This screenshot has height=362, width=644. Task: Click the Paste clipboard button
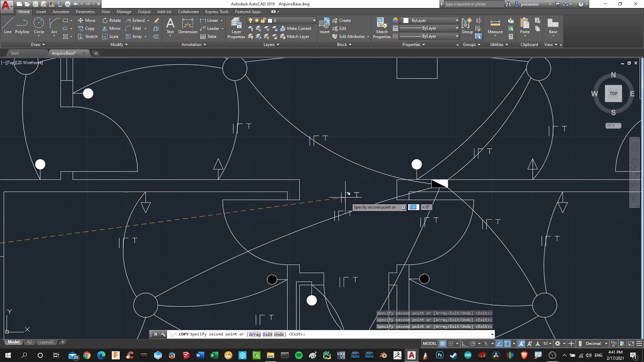click(x=525, y=26)
